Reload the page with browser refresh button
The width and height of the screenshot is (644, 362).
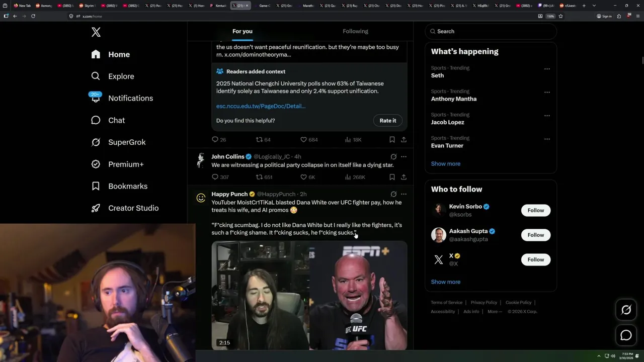(x=33, y=16)
